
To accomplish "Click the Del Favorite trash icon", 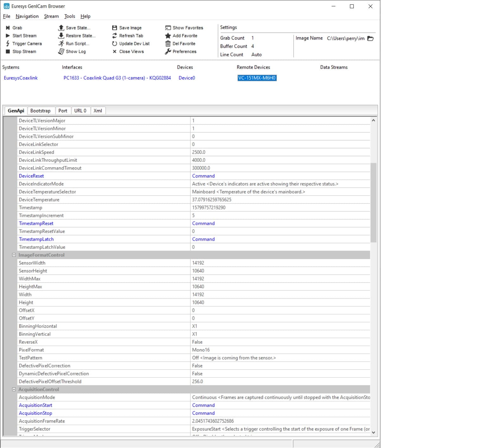I will [168, 44].
